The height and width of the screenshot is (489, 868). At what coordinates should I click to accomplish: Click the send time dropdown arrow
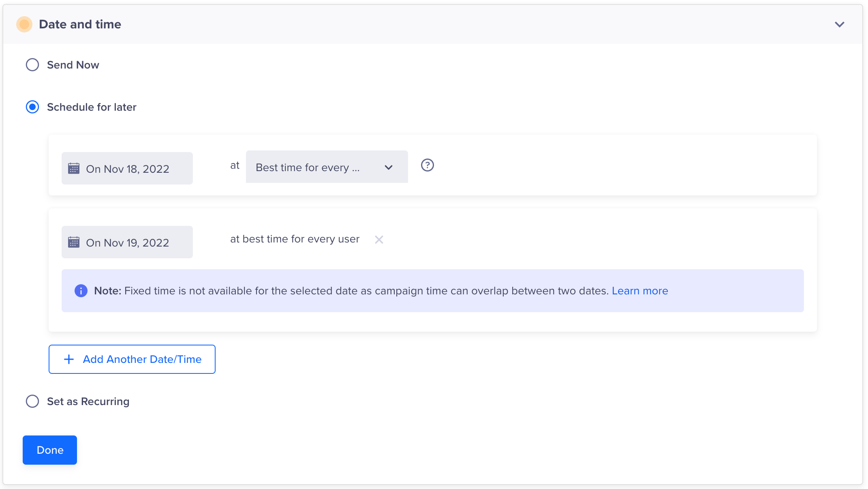[x=389, y=167]
